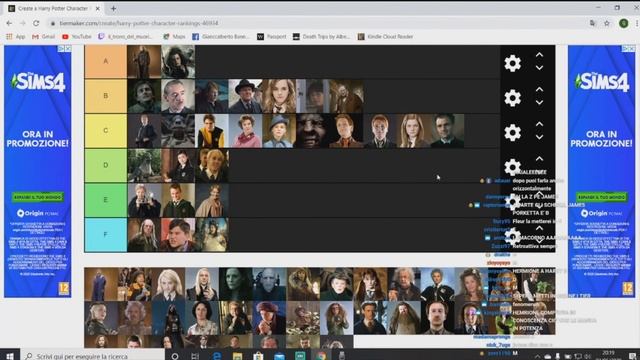Move tier A row up with arrow
This screenshot has width=640, height=360.
(539, 55)
